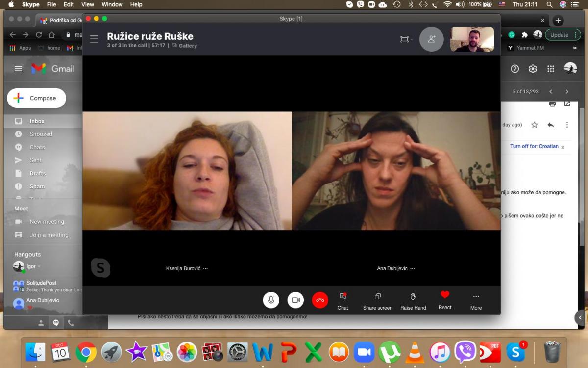
Task: Open More options in Skype call controls
Action: [476, 301]
